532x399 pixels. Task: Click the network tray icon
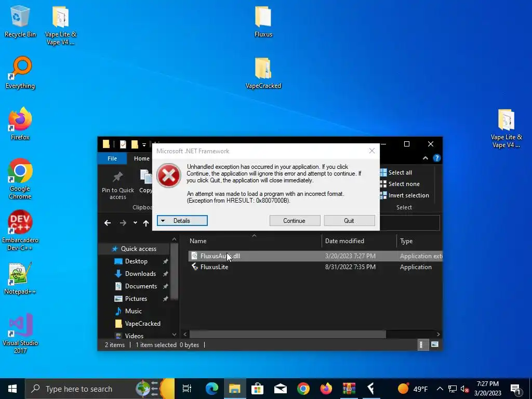point(453,389)
